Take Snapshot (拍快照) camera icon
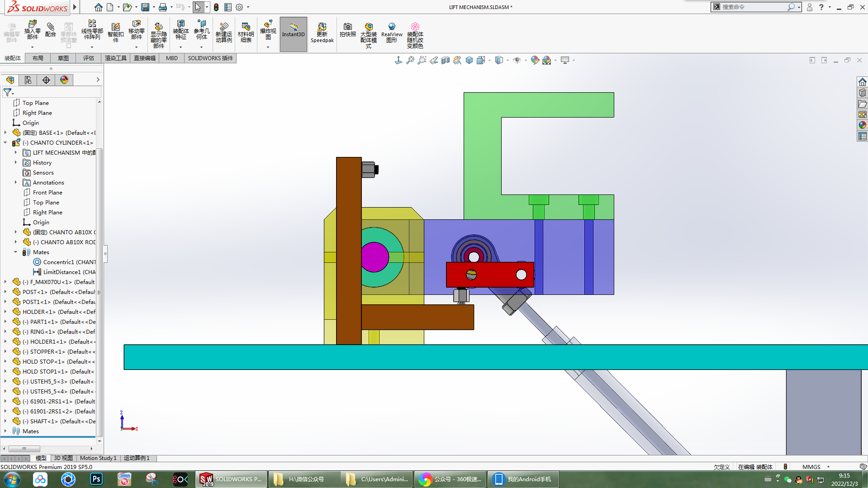 [347, 30]
